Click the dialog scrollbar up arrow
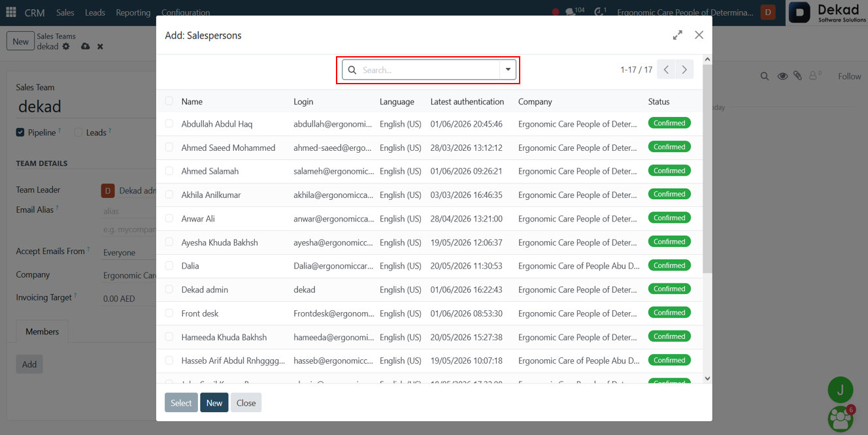Viewport: 868px width, 435px height. point(707,59)
